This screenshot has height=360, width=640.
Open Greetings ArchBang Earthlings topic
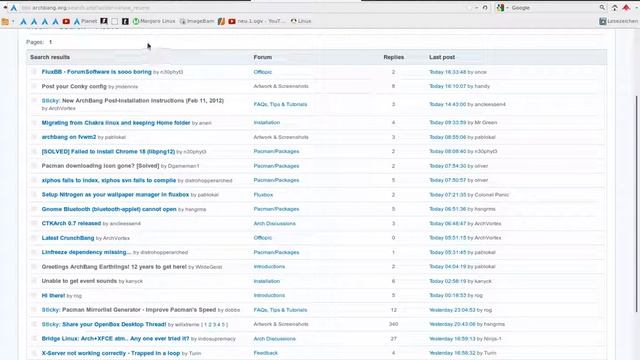[114, 267]
